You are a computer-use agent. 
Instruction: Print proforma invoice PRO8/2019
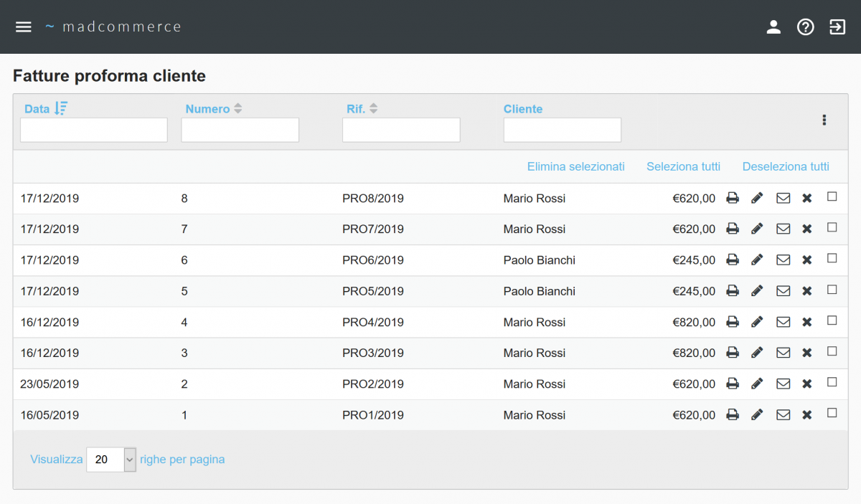733,198
